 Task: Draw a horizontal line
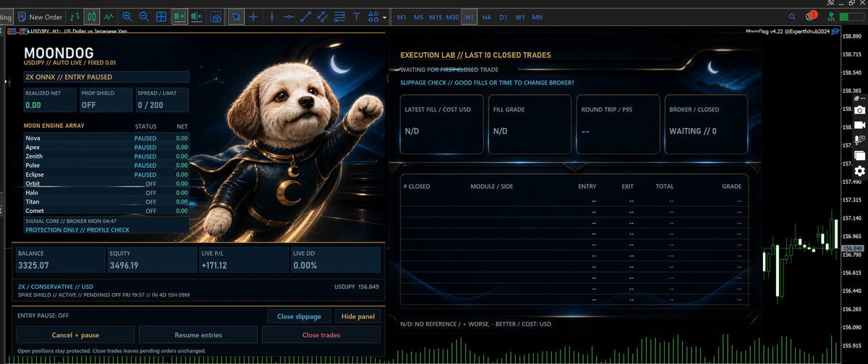289,16
